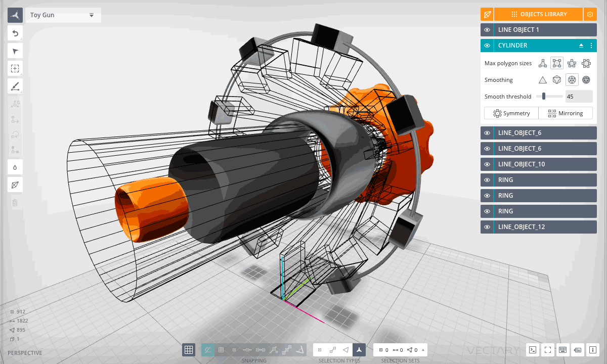The width and height of the screenshot is (607, 364).
Task: Click the droplet tool in the left sidebar
Action: coord(15,166)
